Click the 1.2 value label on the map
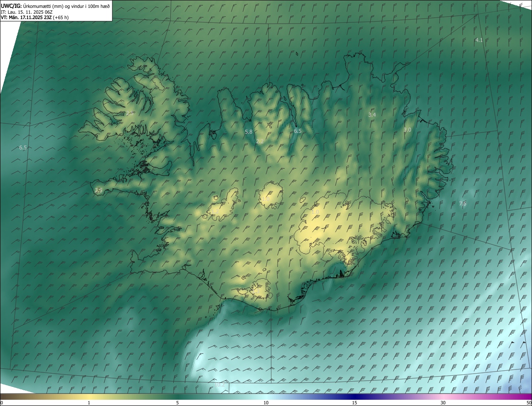This screenshot has width=532, height=406. 215,212
